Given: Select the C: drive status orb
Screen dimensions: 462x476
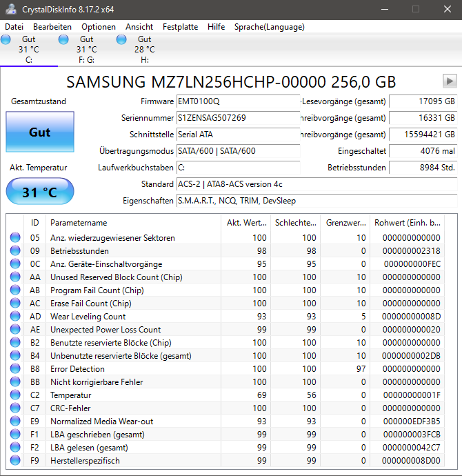Looking at the screenshot, I should tap(6, 39).
